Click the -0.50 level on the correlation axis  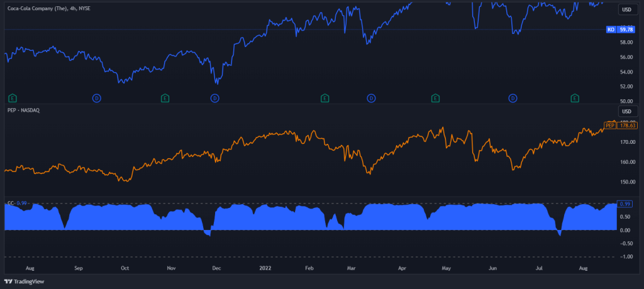pyautogui.click(x=626, y=243)
